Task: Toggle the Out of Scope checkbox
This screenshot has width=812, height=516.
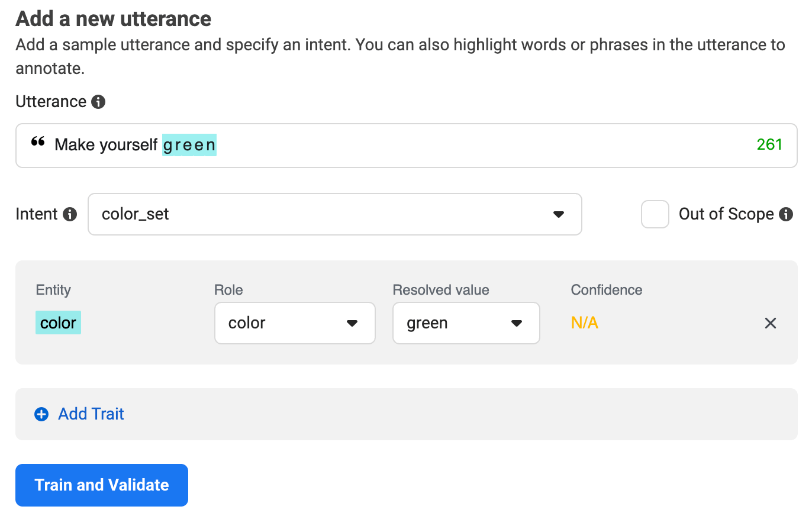Action: click(x=655, y=214)
